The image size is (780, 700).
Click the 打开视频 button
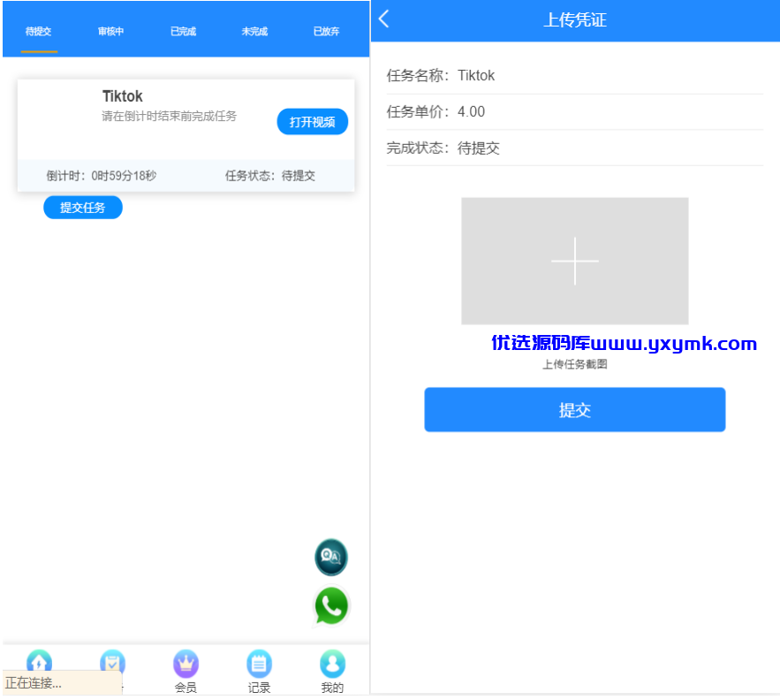click(x=313, y=121)
